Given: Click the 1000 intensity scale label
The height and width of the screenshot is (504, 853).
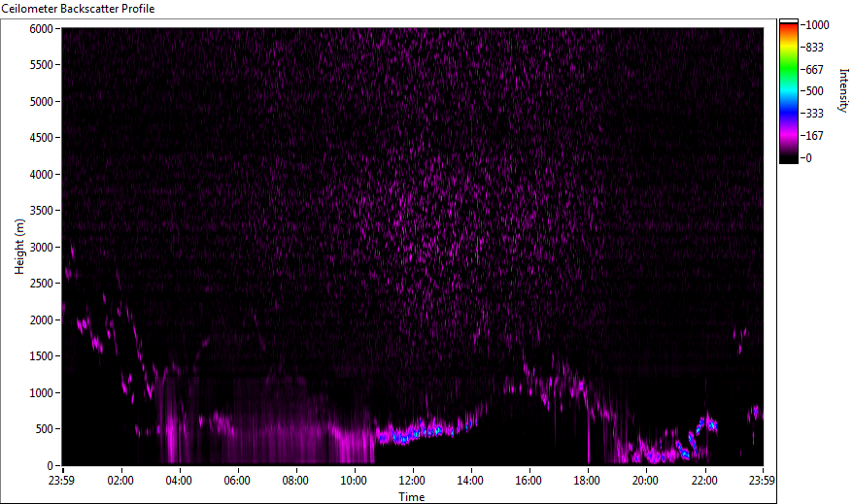Looking at the screenshot, I should [x=818, y=25].
